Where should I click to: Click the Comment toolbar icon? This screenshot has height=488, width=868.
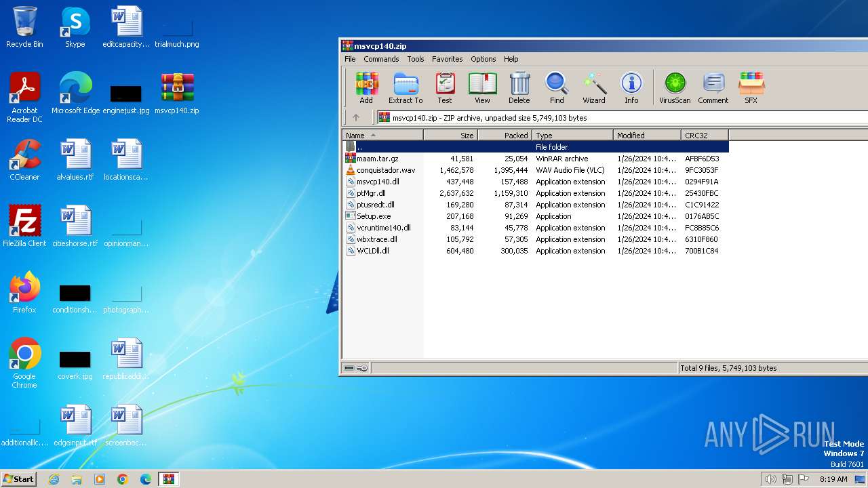pos(713,88)
